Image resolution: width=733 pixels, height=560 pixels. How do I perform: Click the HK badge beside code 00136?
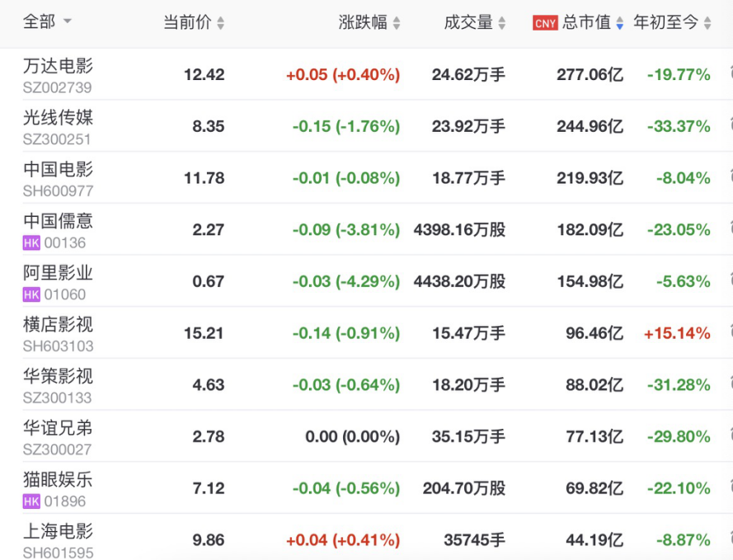[x=31, y=242]
